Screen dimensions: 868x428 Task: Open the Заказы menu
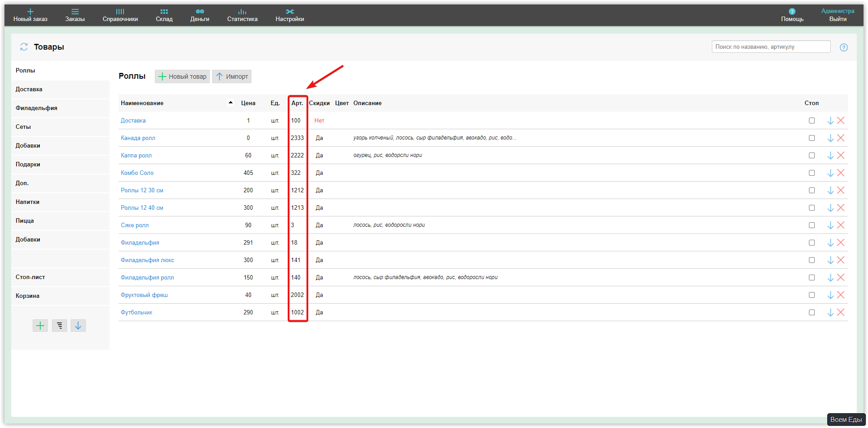coord(75,15)
